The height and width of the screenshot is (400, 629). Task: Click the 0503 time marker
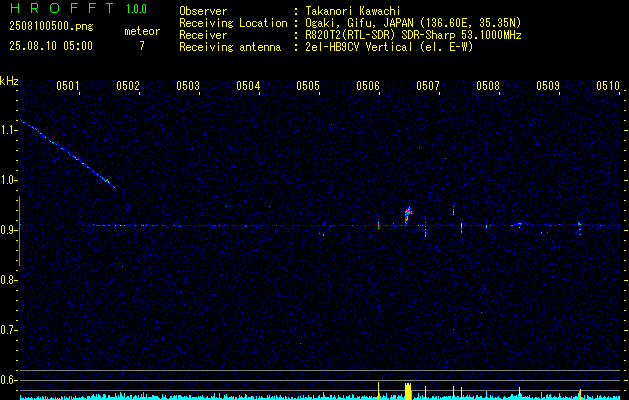tap(188, 86)
